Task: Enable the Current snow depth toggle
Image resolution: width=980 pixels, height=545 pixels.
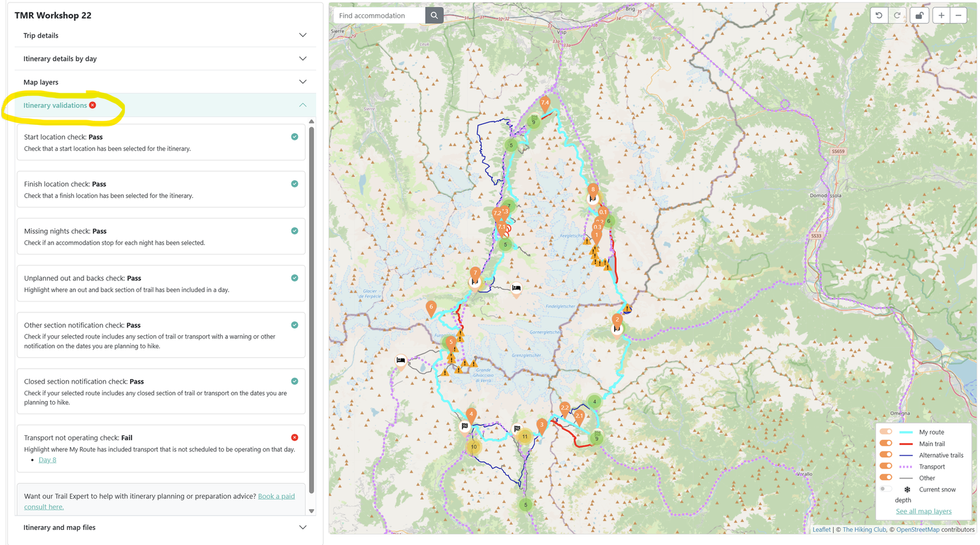Action: tap(885, 489)
